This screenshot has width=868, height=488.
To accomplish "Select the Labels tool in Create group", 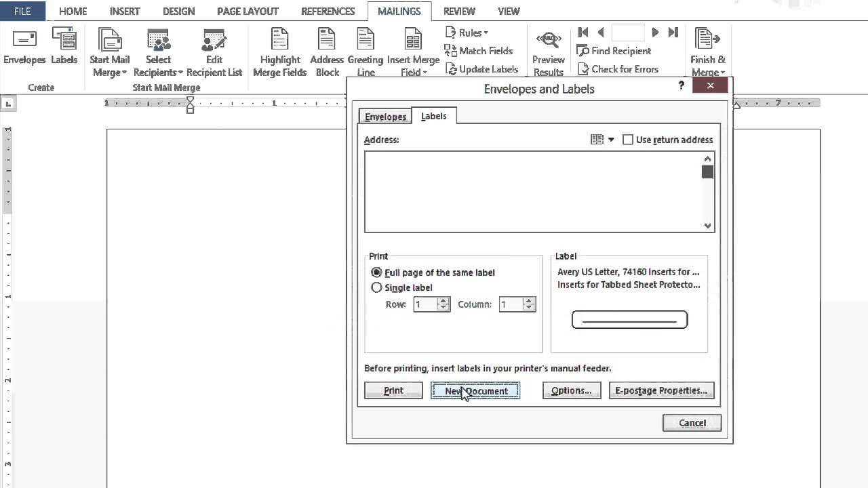I will (64, 51).
